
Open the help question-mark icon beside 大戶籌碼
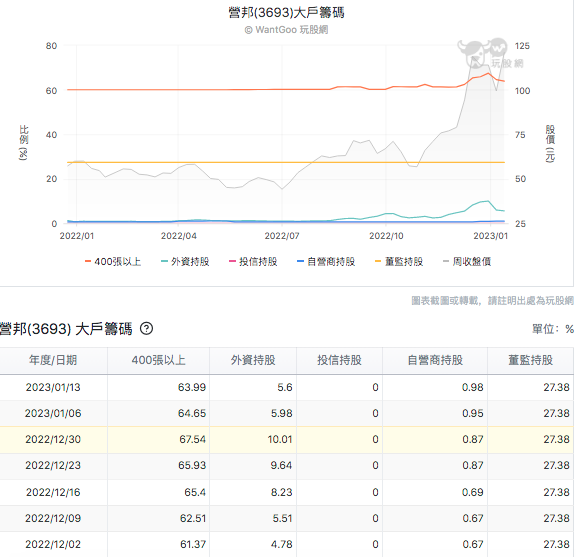146,328
